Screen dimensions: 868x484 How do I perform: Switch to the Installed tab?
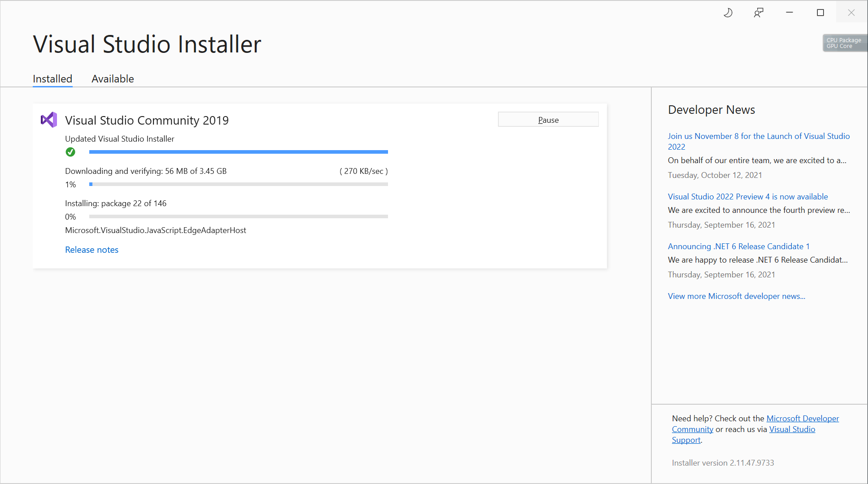pyautogui.click(x=52, y=79)
